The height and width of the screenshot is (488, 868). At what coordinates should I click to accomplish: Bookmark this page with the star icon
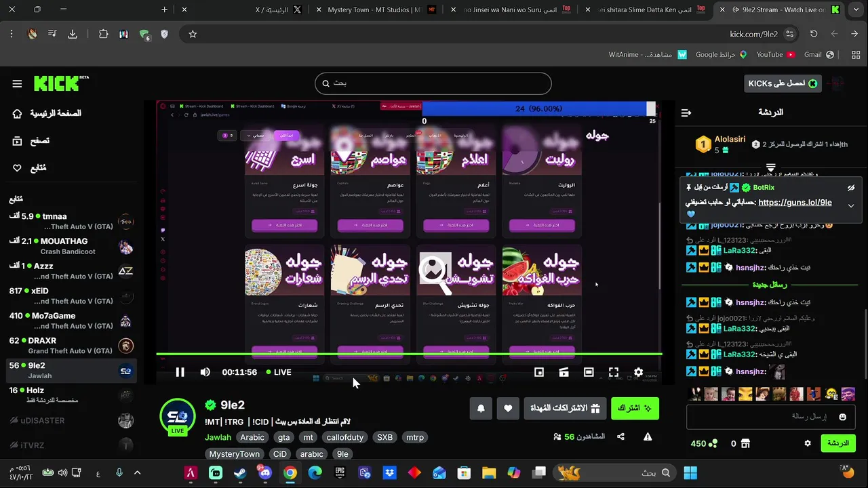coord(193,34)
